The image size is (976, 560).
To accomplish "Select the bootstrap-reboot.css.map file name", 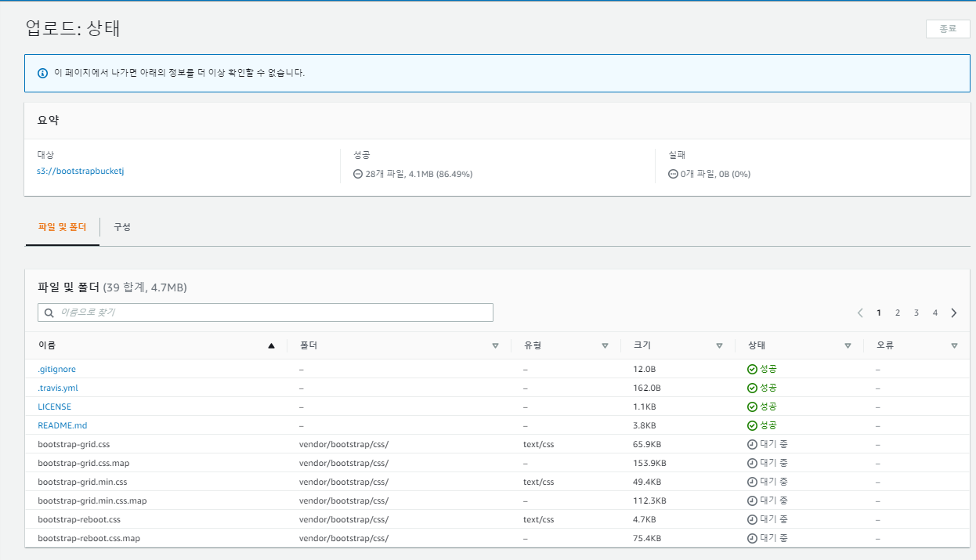I will [x=89, y=538].
